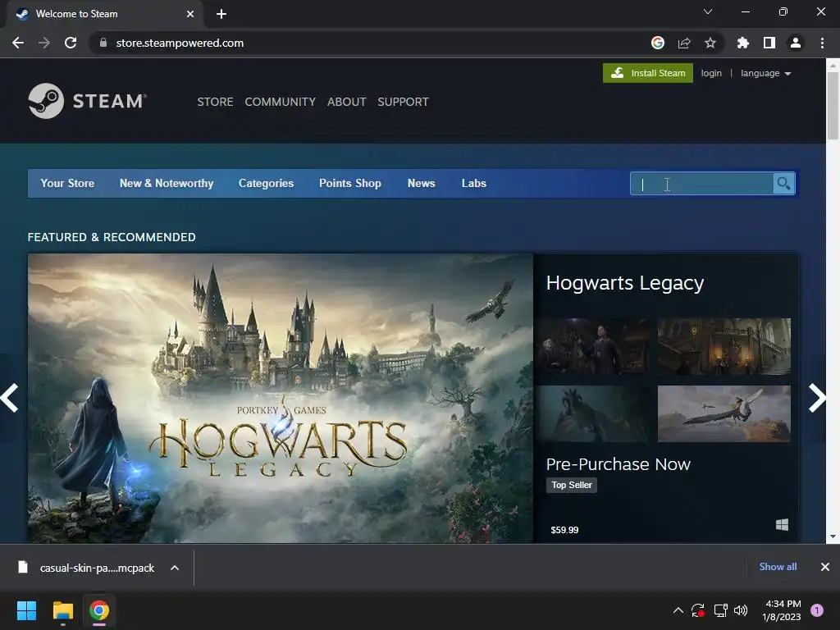
Task: Click the Hogwarts Legacy title
Action: 624,283
